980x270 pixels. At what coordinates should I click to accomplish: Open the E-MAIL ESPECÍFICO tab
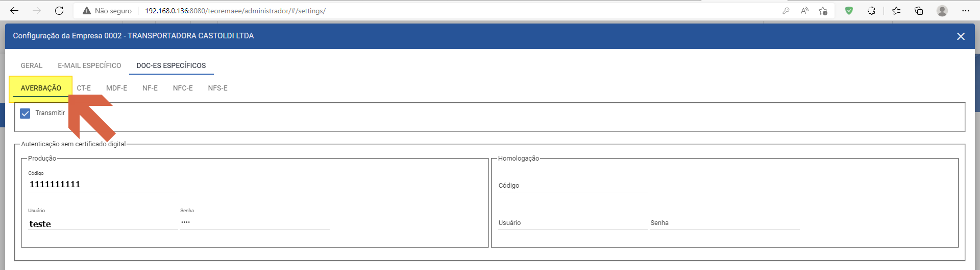click(x=89, y=65)
